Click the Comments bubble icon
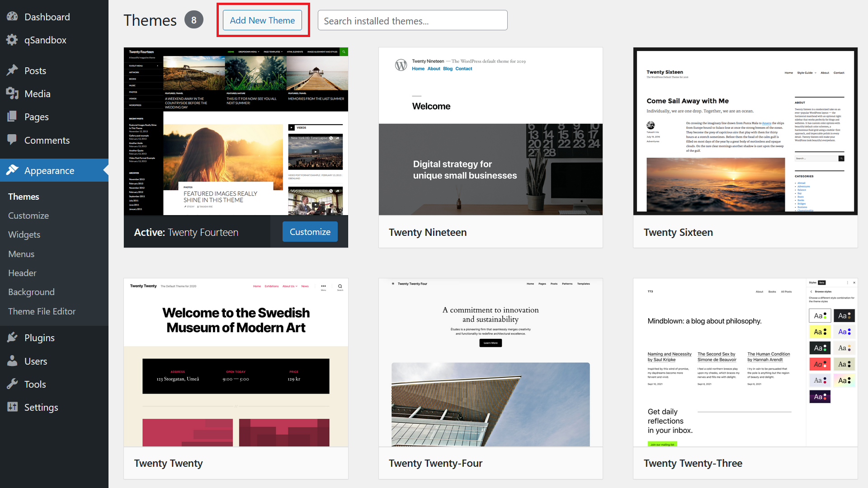Image resolution: width=868 pixels, height=488 pixels. click(12, 140)
